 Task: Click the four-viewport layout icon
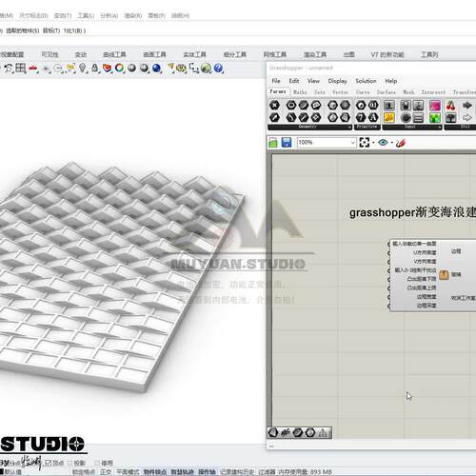click(x=21, y=68)
